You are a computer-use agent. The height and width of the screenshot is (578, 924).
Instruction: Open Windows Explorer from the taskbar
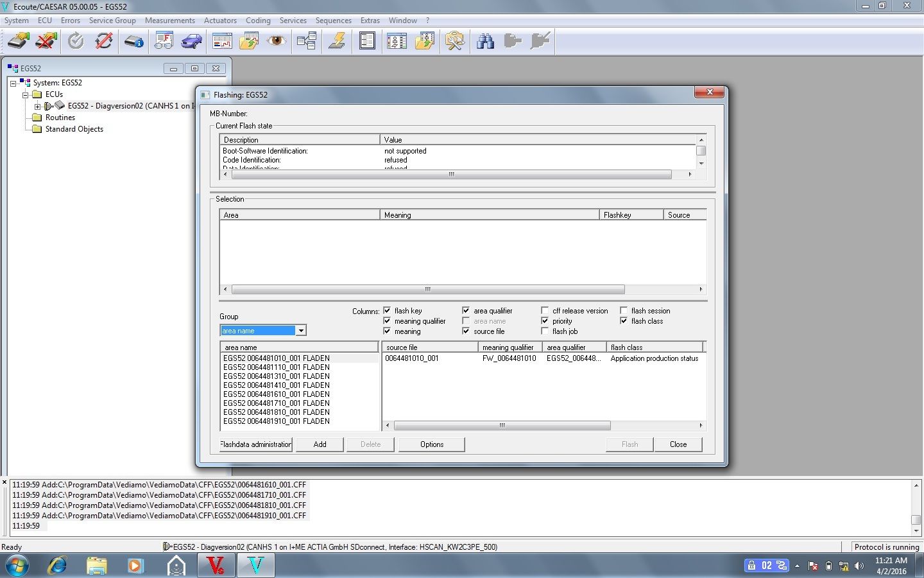click(96, 566)
